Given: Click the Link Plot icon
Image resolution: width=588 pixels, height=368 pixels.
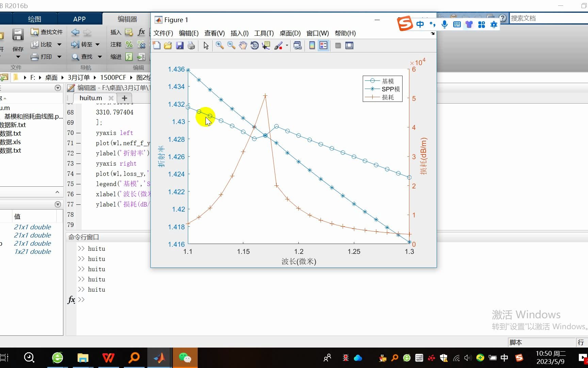Looking at the screenshot, I should pos(298,46).
